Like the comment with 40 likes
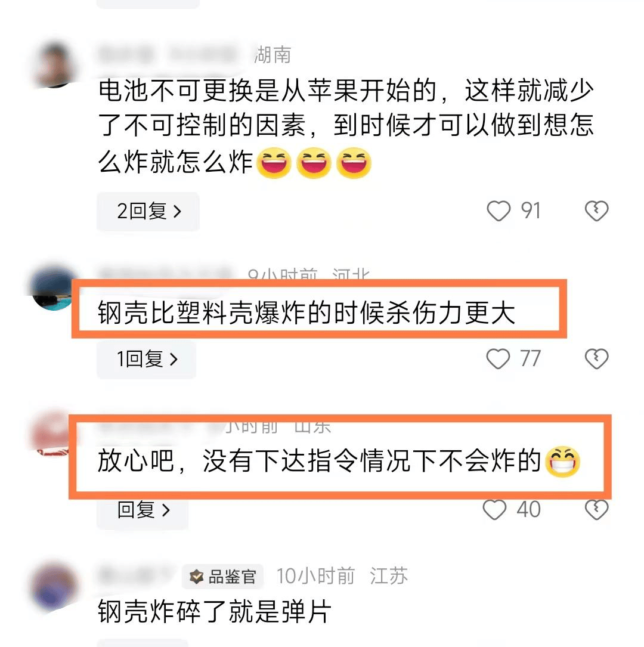 pyautogui.click(x=494, y=510)
